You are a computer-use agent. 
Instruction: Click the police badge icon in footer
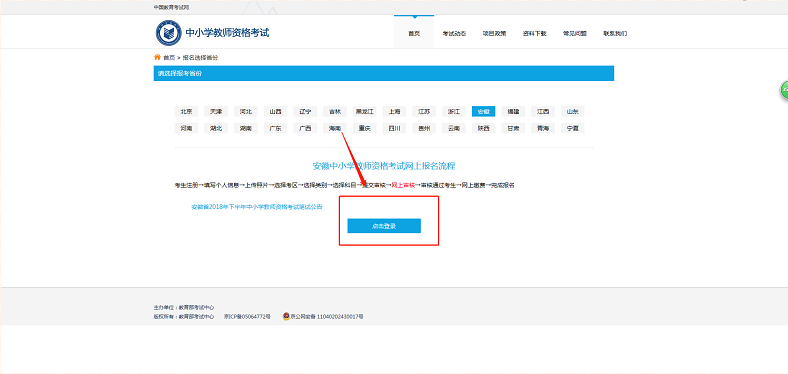pos(286,317)
